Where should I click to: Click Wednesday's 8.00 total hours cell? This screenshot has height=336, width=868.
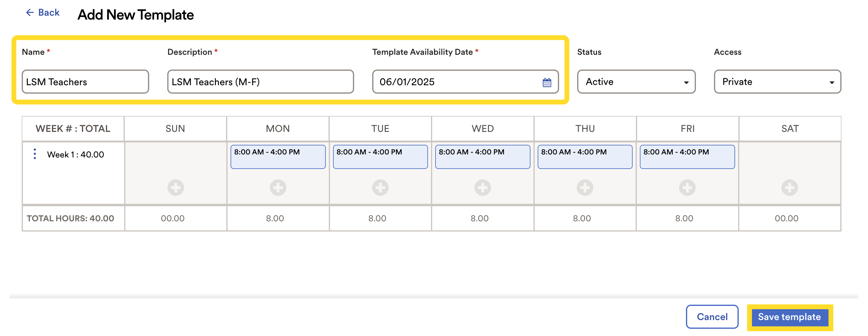(483, 219)
